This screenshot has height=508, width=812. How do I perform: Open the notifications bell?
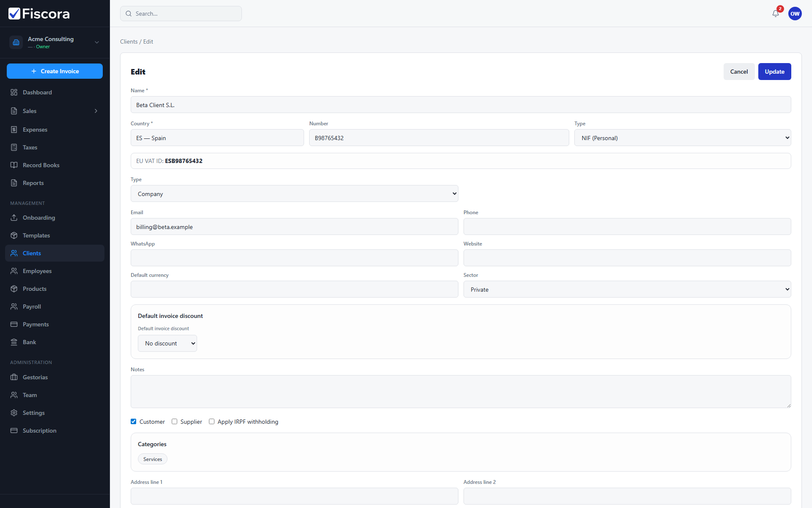tap(775, 14)
